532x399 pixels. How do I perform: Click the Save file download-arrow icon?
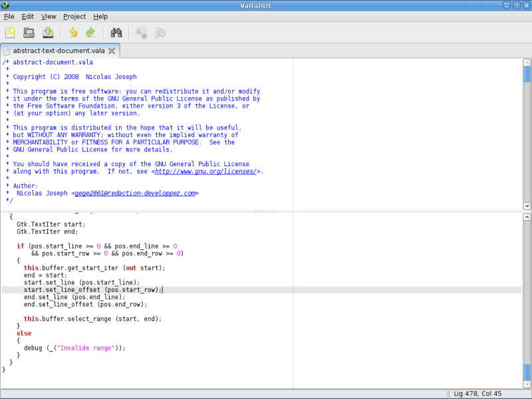pyautogui.click(x=48, y=33)
